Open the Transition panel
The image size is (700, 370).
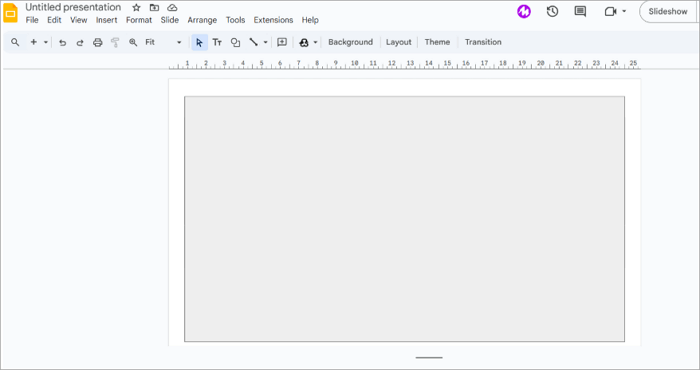click(483, 42)
